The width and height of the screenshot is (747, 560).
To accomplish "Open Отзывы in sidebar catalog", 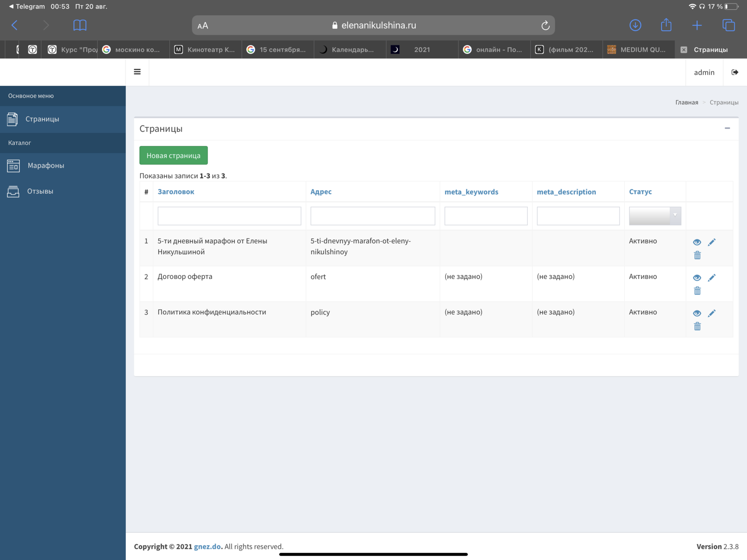I will pyautogui.click(x=63, y=191).
